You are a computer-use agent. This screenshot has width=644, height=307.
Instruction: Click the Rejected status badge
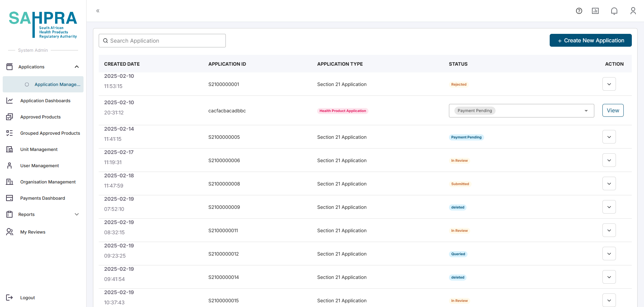[x=459, y=85]
